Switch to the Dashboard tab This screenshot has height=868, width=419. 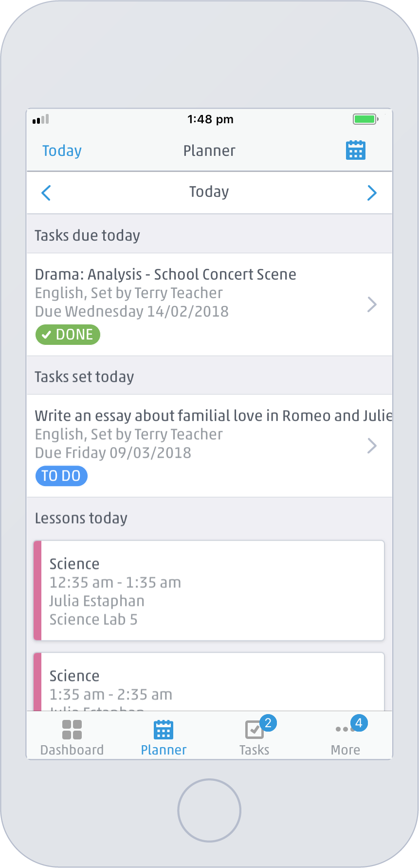(72, 736)
